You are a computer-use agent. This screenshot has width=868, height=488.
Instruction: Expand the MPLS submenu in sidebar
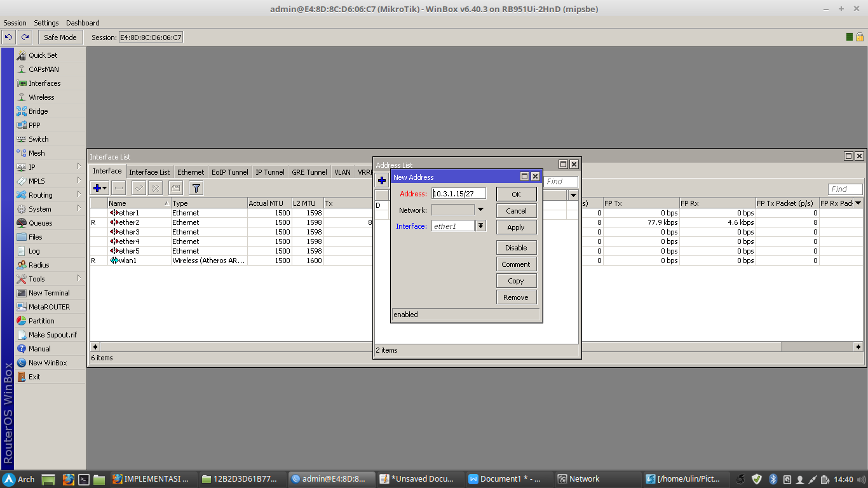(79, 180)
